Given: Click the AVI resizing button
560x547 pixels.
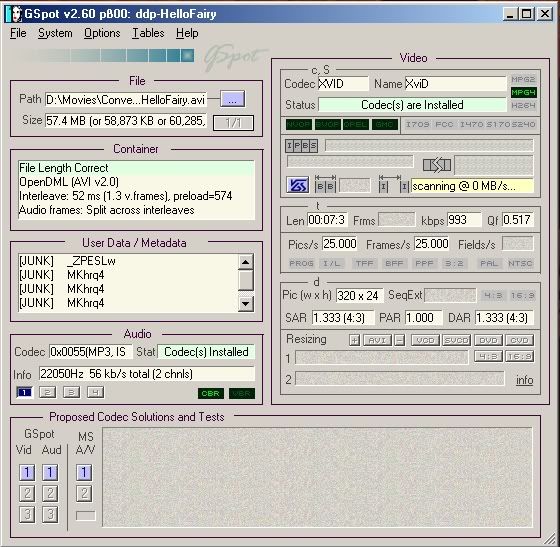Looking at the screenshot, I should pos(377,340).
